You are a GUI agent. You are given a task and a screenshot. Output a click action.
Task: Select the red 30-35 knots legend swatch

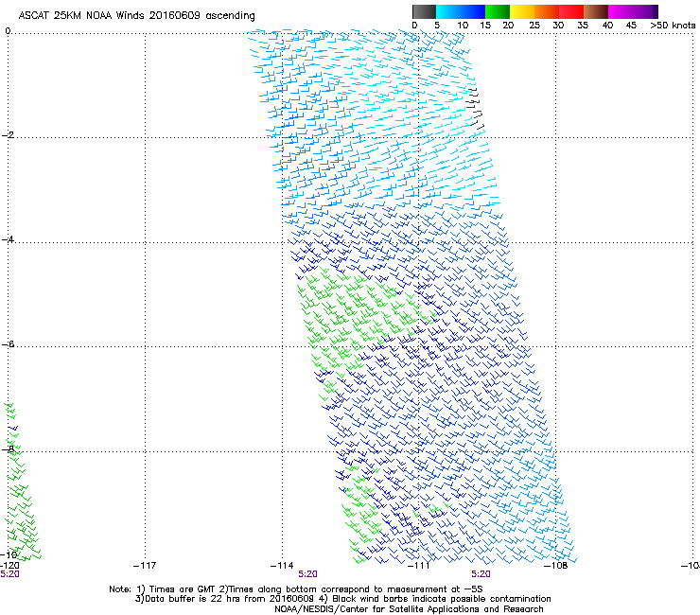(571, 11)
